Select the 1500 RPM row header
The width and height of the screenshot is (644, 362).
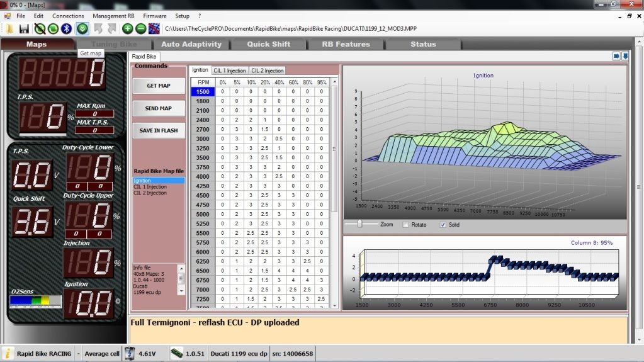(x=203, y=92)
